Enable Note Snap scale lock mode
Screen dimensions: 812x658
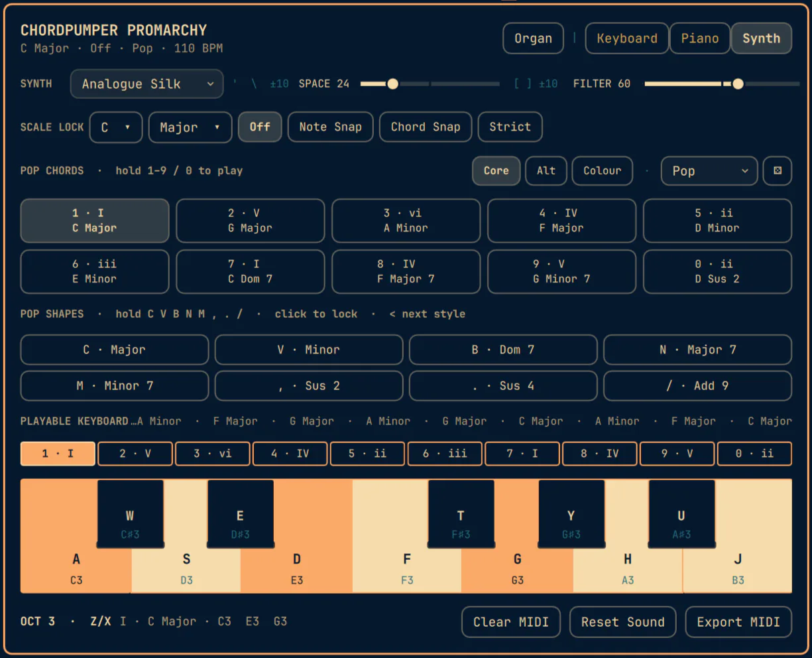pyautogui.click(x=330, y=127)
